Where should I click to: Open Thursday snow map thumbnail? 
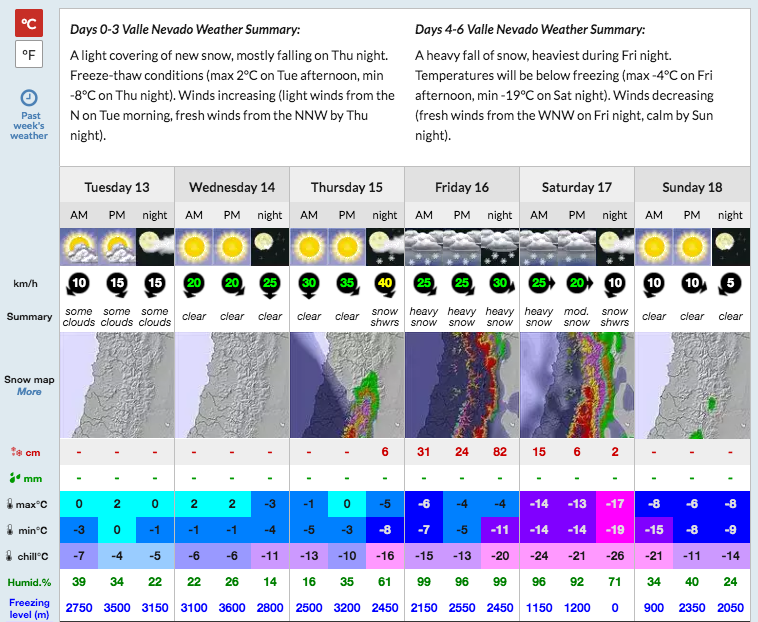tap(347, 385)
